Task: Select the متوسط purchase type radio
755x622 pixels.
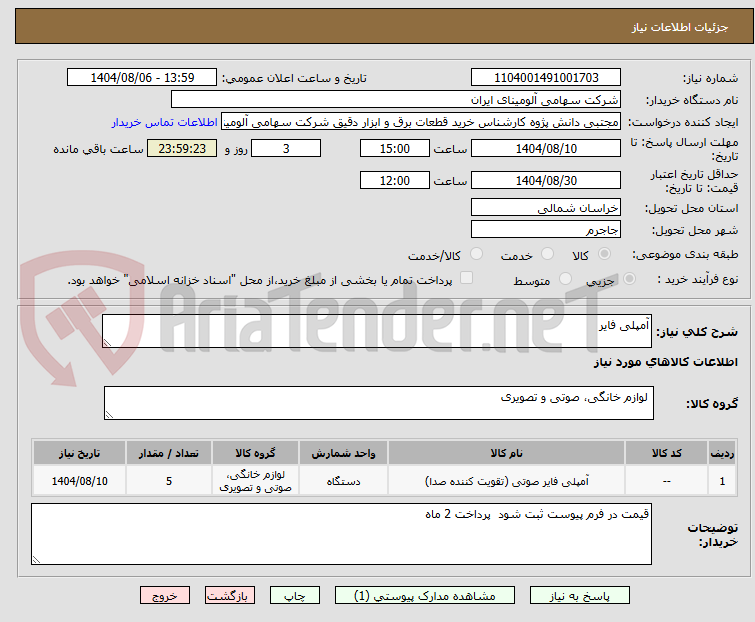Action: [565, 279]
